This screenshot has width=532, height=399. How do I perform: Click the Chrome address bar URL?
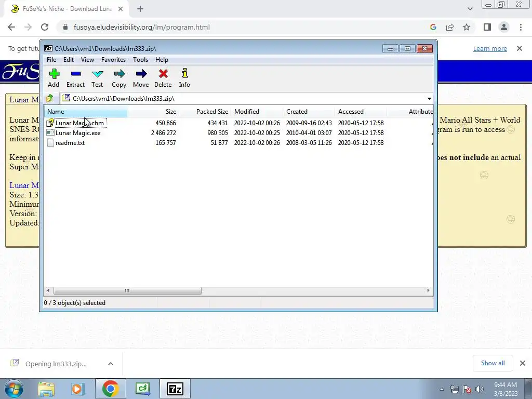(x=141, y=27)
